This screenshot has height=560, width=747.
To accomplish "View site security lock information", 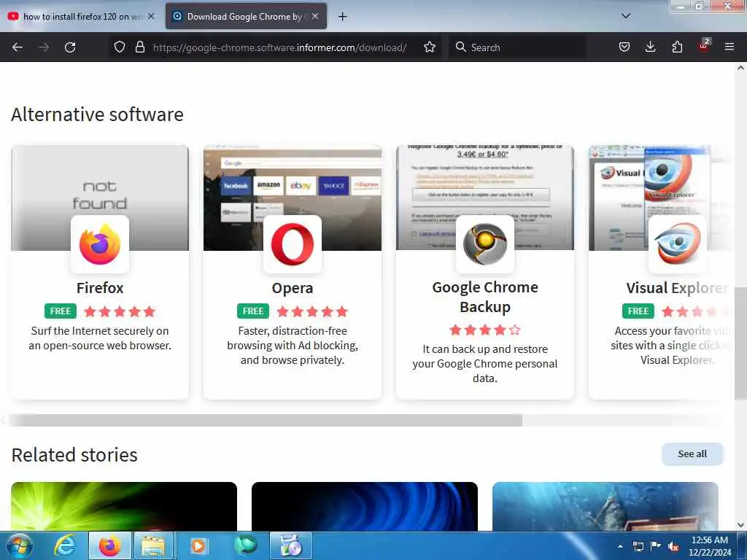I will (x=139, y=47).
